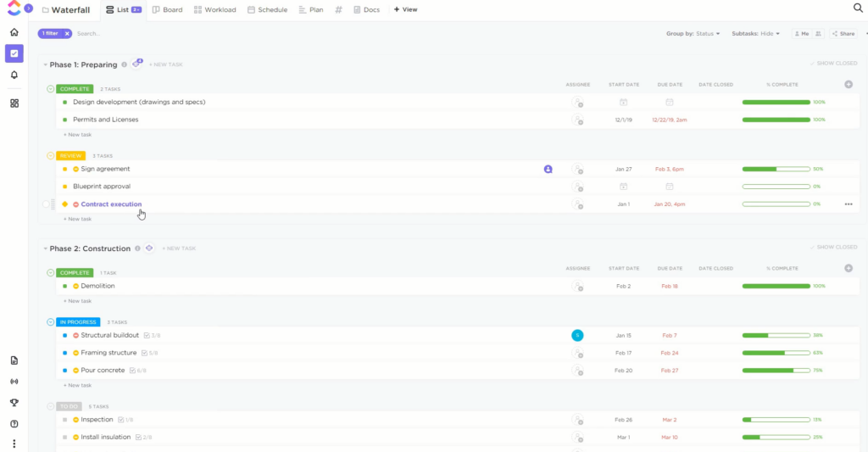Open the Home icon in the sidebar
The image size is (868, 452).
tap(14, 32)
